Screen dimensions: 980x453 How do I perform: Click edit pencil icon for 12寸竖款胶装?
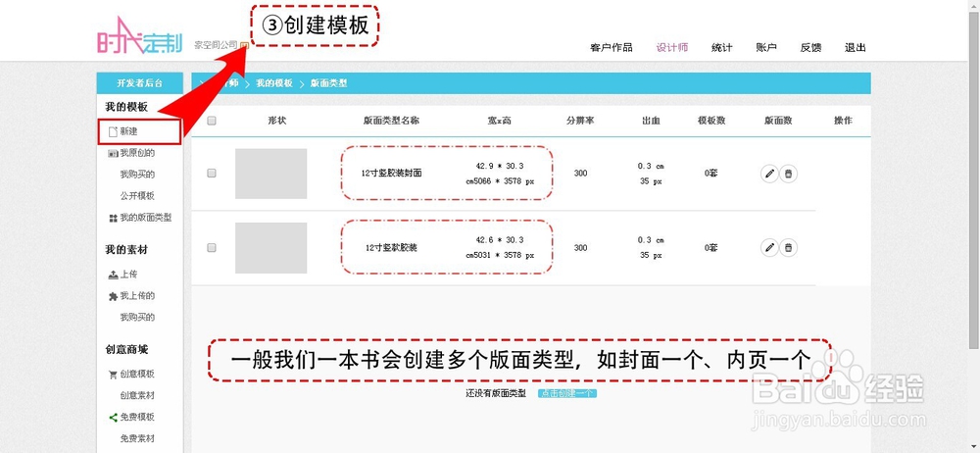(x=770, y=248)
